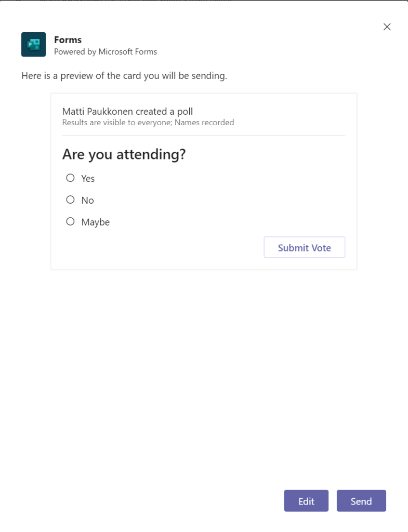
Task: Click the Are you attending? question heading
Action: tap(124, 154)
